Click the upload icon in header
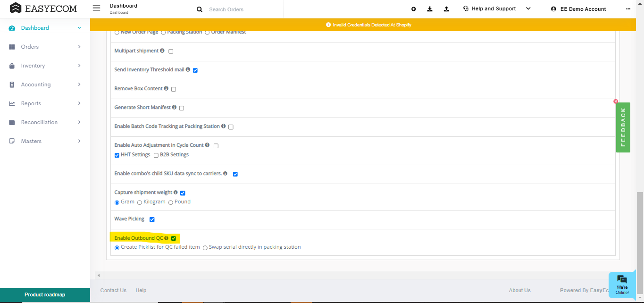 tap(446, 9)
